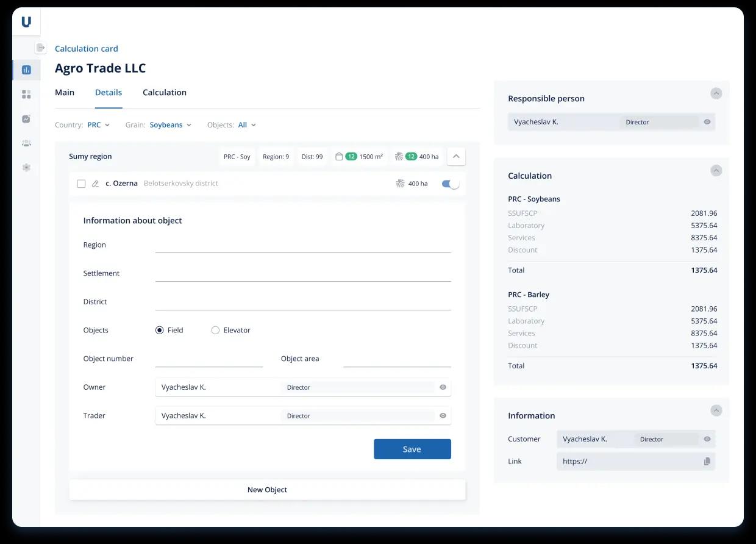
Task: Switch to the Details tab
Action: coord(109,93)
